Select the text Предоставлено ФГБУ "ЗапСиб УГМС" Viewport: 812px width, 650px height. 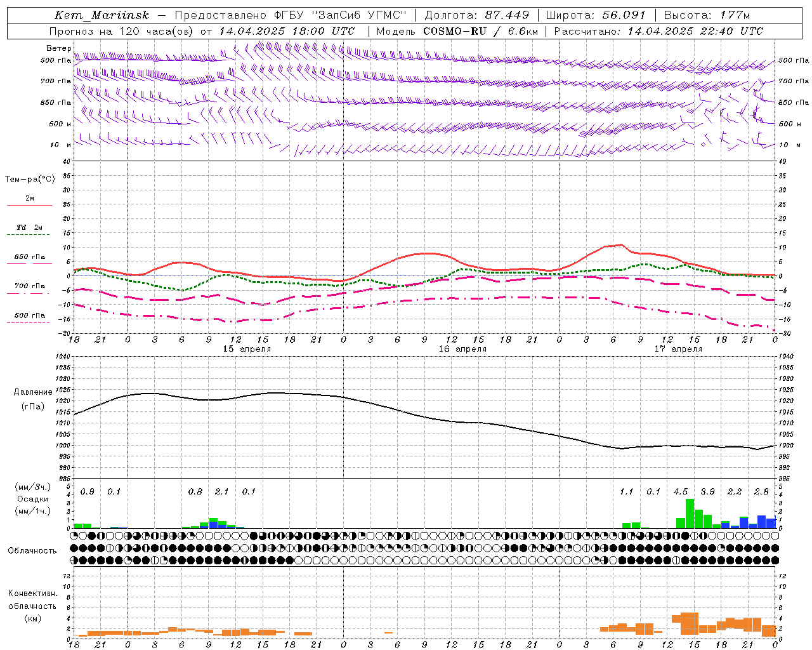(x=290, y=15)
